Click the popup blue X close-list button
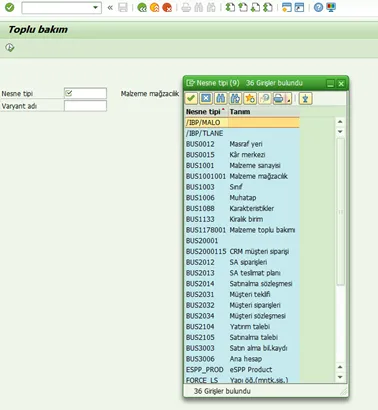The height and width of the screenshot is (410, 378). (x=206, y=98)
